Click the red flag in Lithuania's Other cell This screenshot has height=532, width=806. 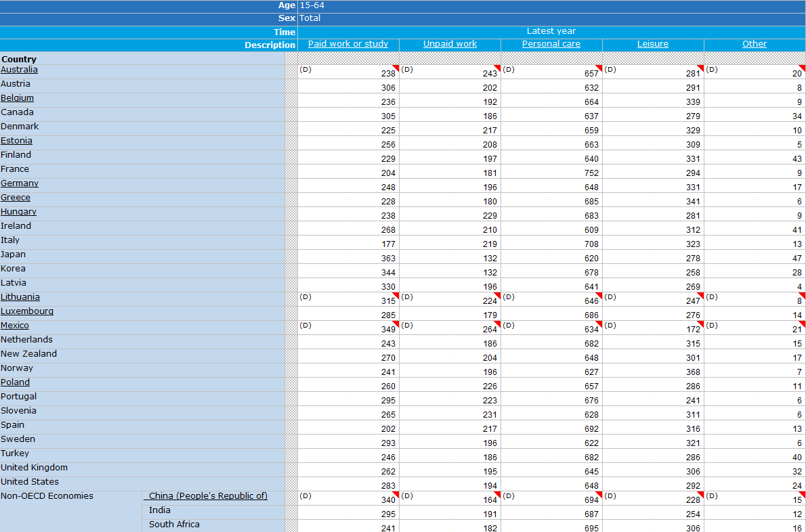click(802, 295)
